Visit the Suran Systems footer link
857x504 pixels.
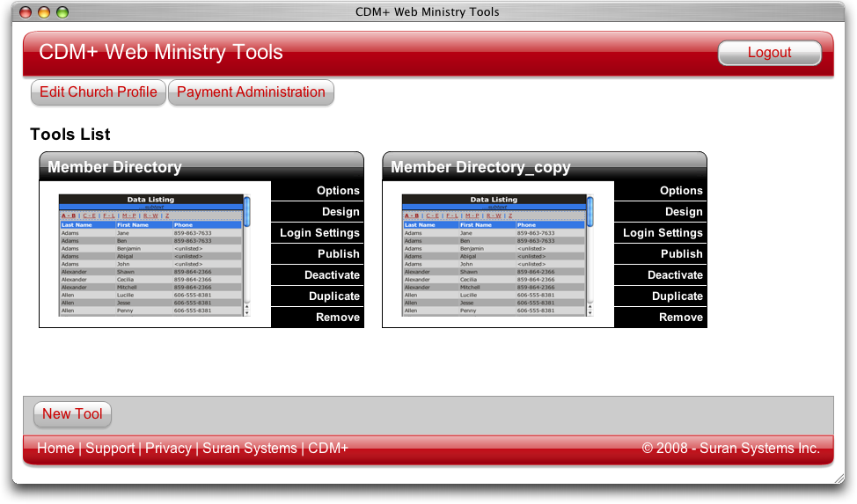coord(250,449)
